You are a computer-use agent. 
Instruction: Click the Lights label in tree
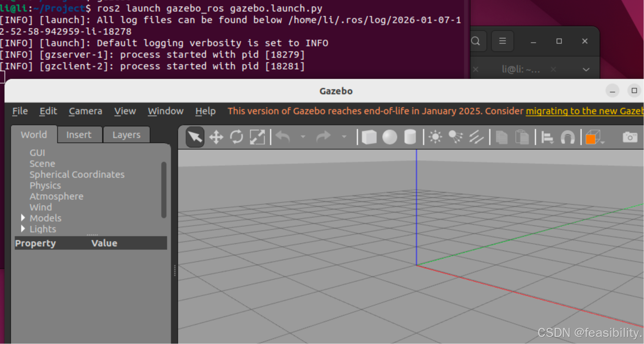click(x=43, y=229)
